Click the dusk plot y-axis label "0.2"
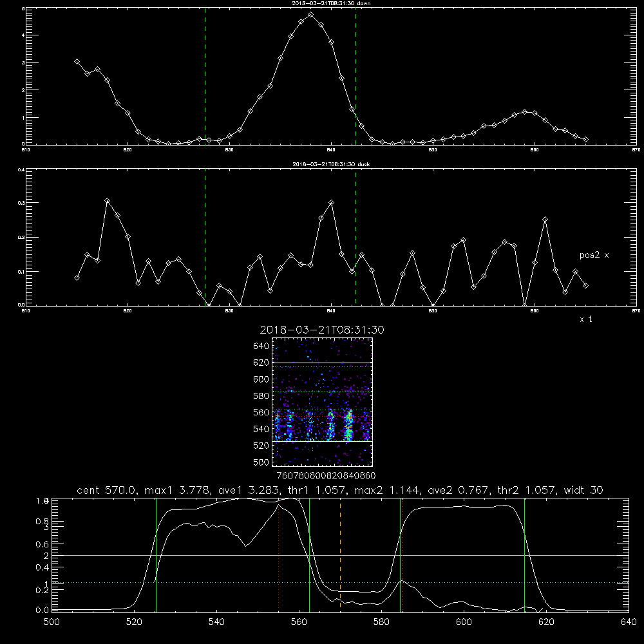644x644 pixels. [x=21, y=237]
